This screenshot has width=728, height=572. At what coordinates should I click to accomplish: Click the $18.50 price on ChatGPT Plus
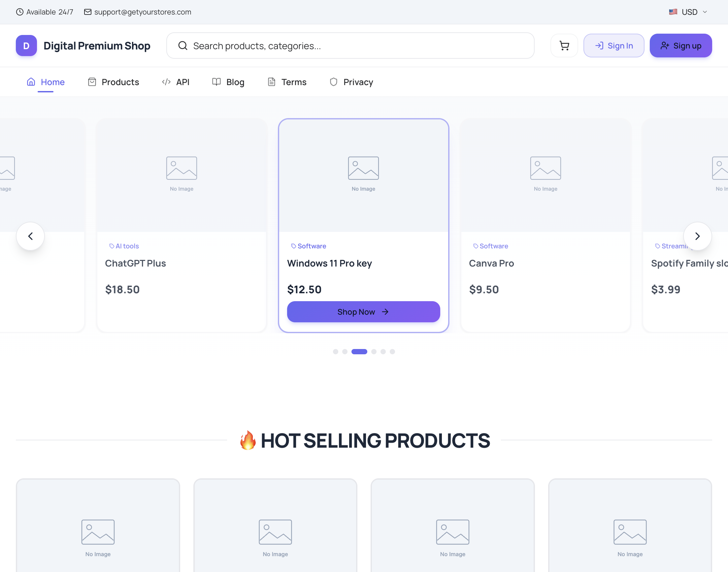pyautogui.click(x=122, y=290)
